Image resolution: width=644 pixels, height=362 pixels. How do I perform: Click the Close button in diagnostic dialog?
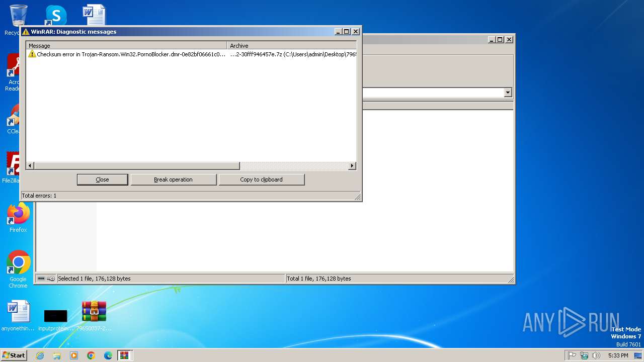click(102, 179)
